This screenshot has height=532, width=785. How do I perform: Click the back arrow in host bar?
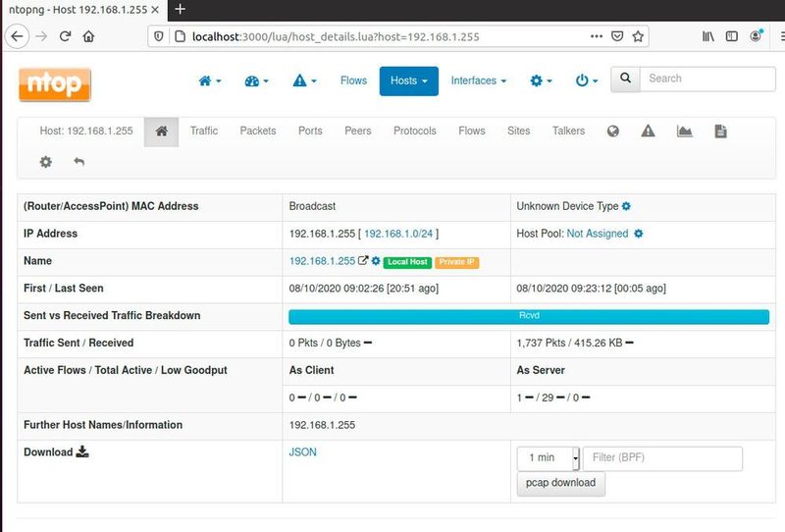point(79,162)
